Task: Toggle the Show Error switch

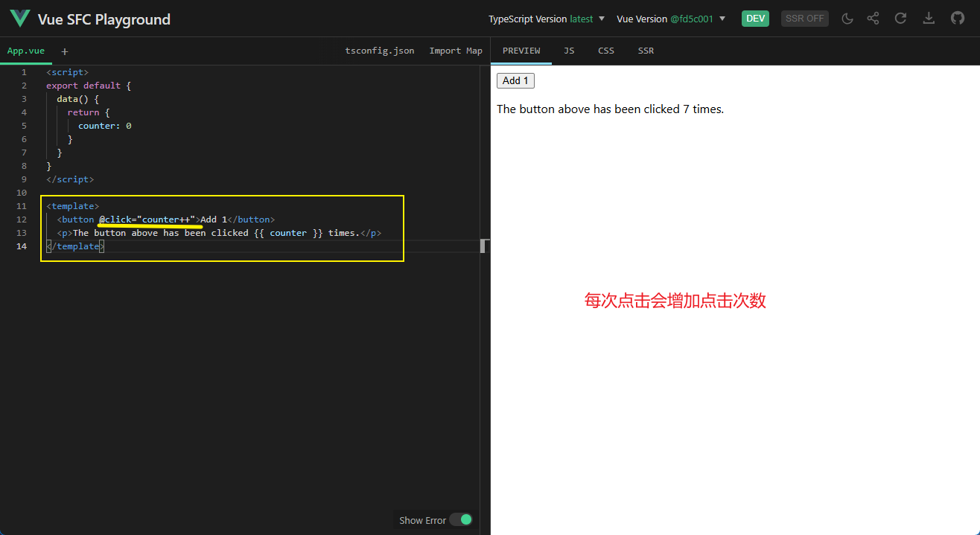Action: (x=461, y=519)
